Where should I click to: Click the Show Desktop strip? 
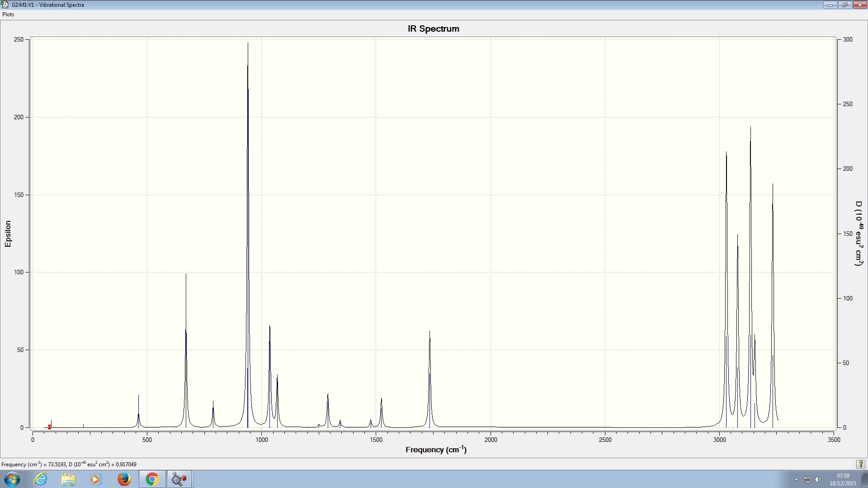coord(865,479)
